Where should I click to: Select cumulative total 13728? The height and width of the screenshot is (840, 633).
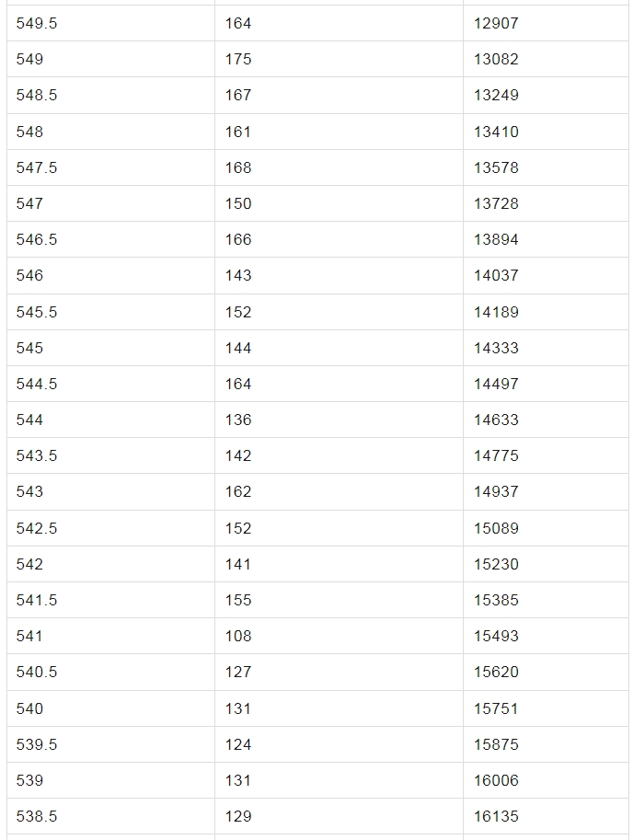coord(496,203)
